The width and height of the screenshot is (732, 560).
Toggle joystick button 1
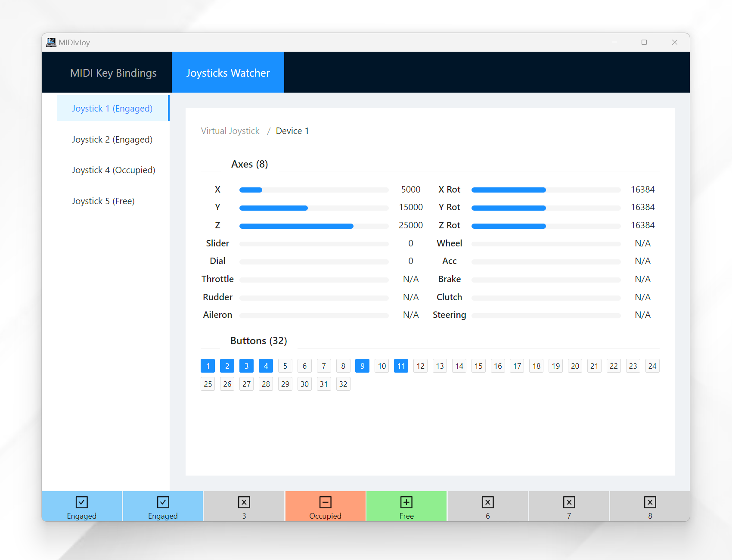click(x=208, y=366)
